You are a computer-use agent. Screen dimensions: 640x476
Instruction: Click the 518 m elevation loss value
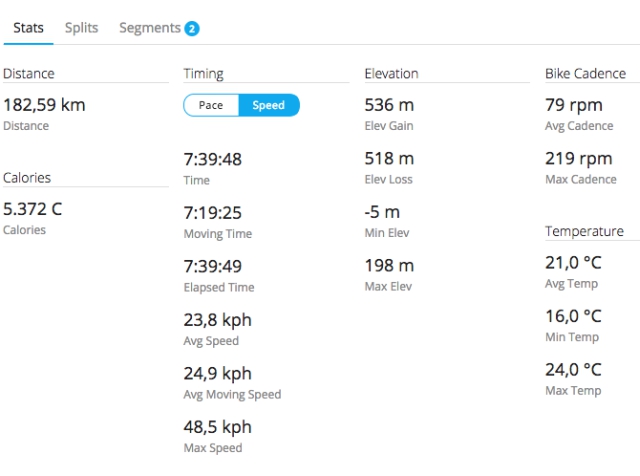[x=389, y=159]
